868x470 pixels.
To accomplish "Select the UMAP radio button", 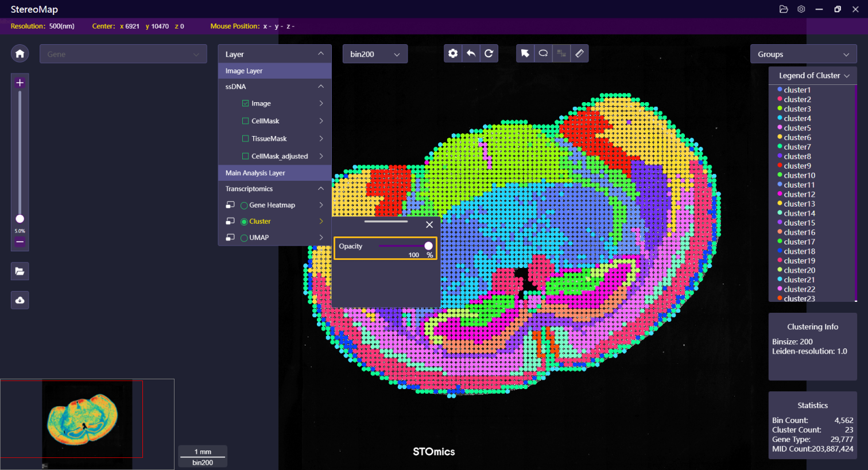I will click(244, 238).
